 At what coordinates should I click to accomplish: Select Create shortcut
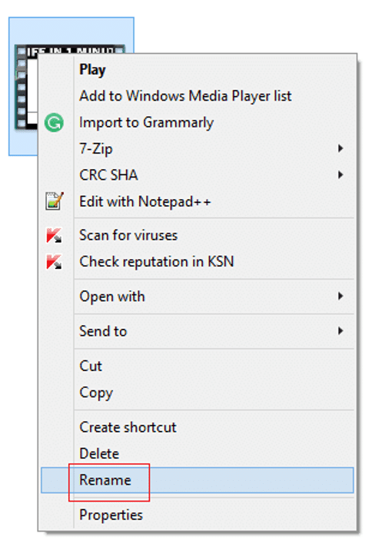coord(198,427)
